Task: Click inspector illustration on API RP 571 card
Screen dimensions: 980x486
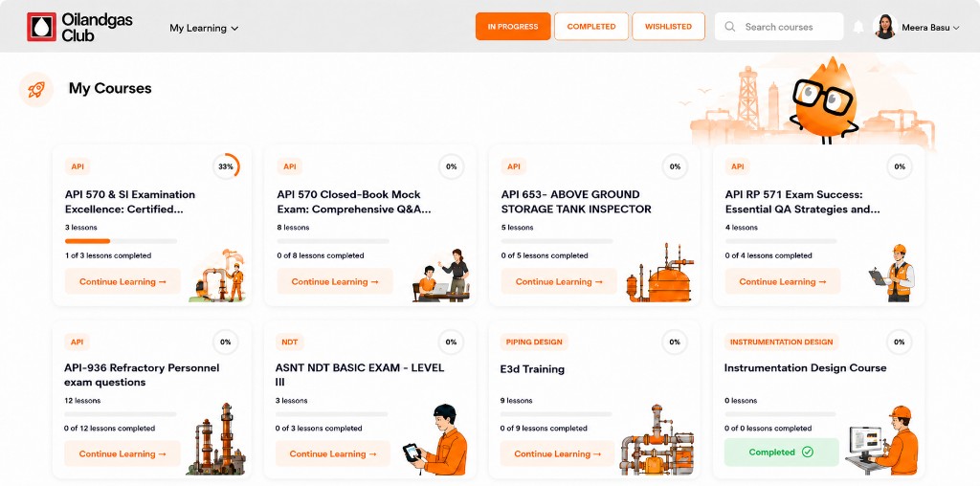Action: 893,274
